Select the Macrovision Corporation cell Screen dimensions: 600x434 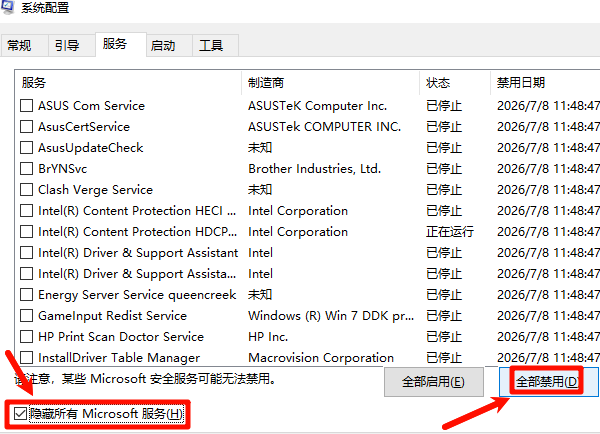click(x=321, y=358)
